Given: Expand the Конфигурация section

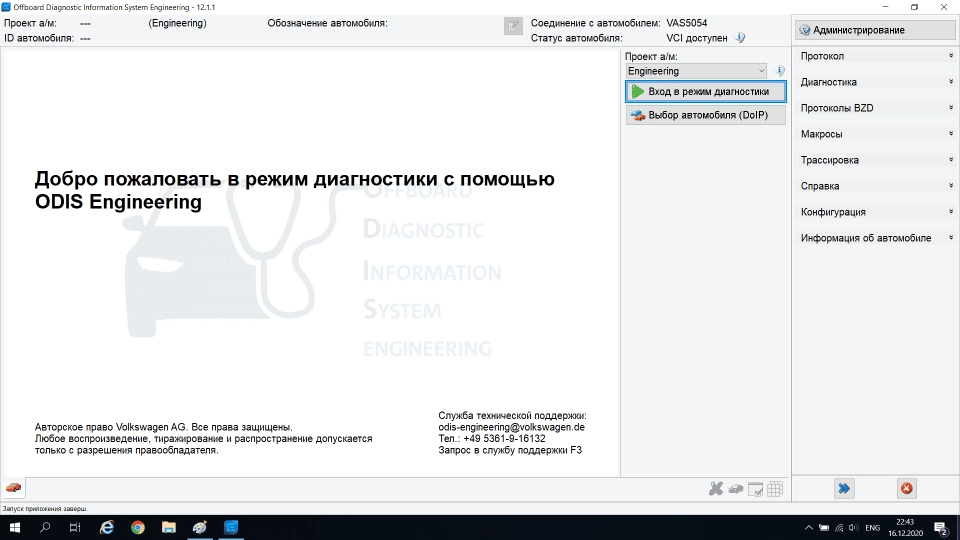Looking at the screenshot, I should click(876, 212).
